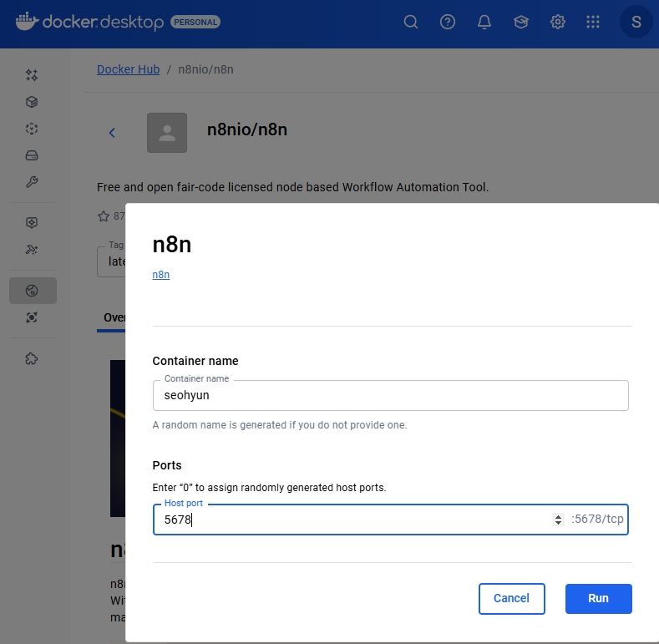Open Volumes drive icon in sidebar
The width and height of the screenshot is (659, 644).
tap(32, 155)
